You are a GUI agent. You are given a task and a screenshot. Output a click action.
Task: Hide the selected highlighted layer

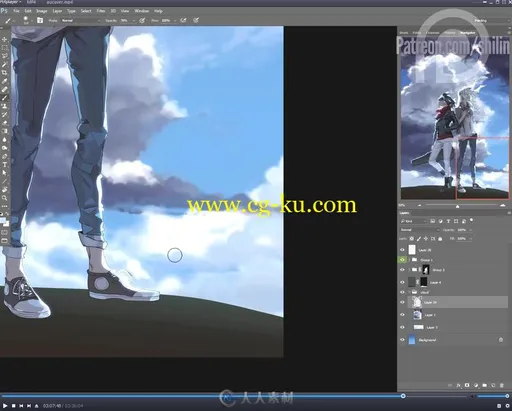pyautogui.click(x=402, y=302)
